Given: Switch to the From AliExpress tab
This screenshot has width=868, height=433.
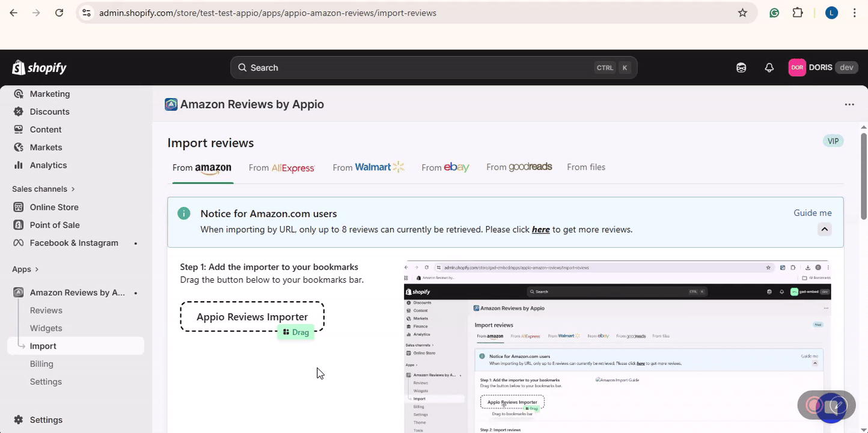Looking at the screenshot, I should tap(281, 168).
